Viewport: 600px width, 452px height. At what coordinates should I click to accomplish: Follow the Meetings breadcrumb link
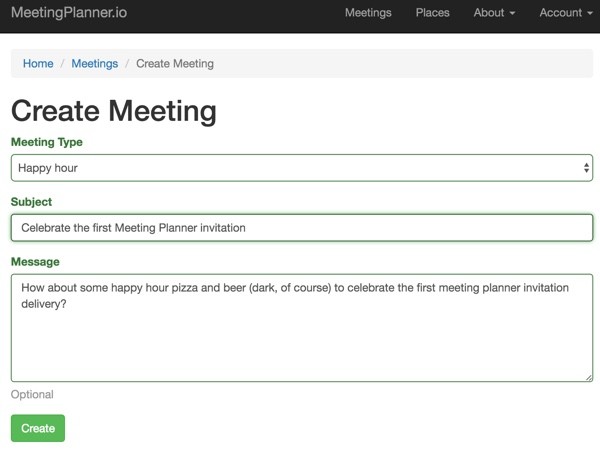tap(95, 64)
